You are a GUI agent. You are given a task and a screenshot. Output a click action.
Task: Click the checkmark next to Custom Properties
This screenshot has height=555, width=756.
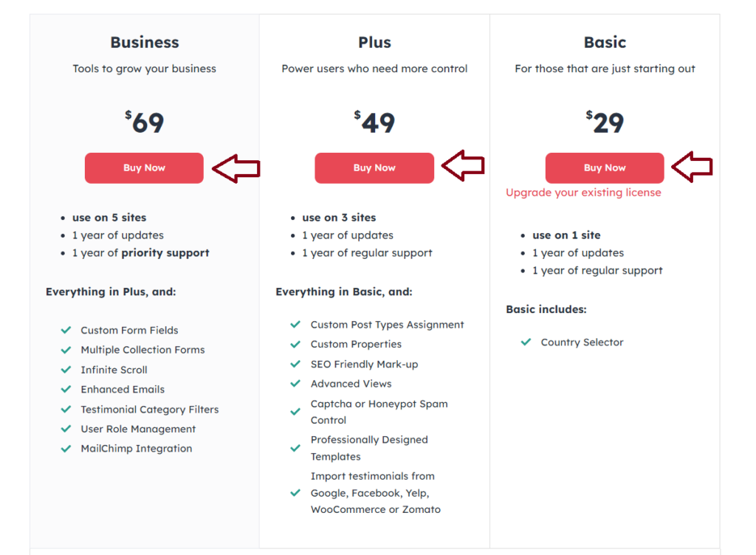click(295, 344)
